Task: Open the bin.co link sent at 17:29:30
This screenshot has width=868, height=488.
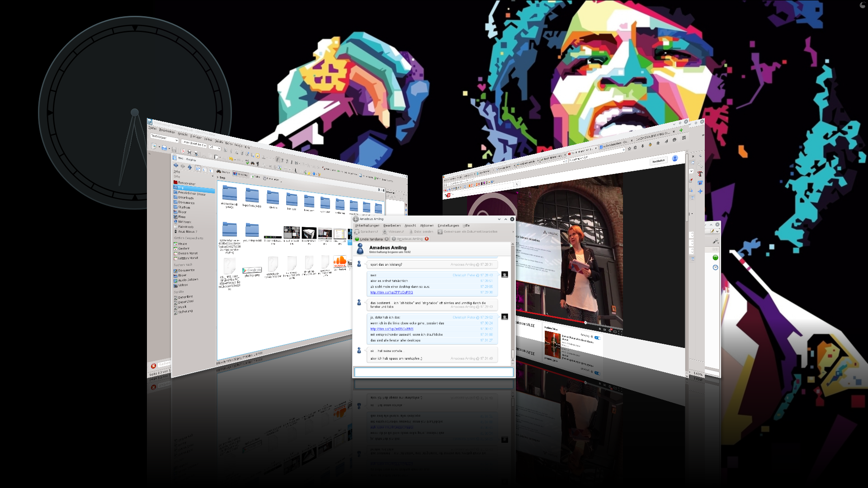Action: [392, 292]
